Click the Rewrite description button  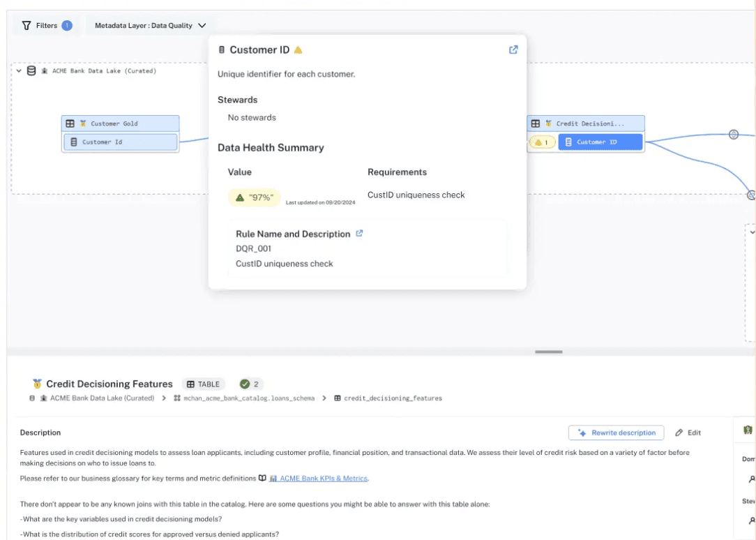(x=616, y=433)
